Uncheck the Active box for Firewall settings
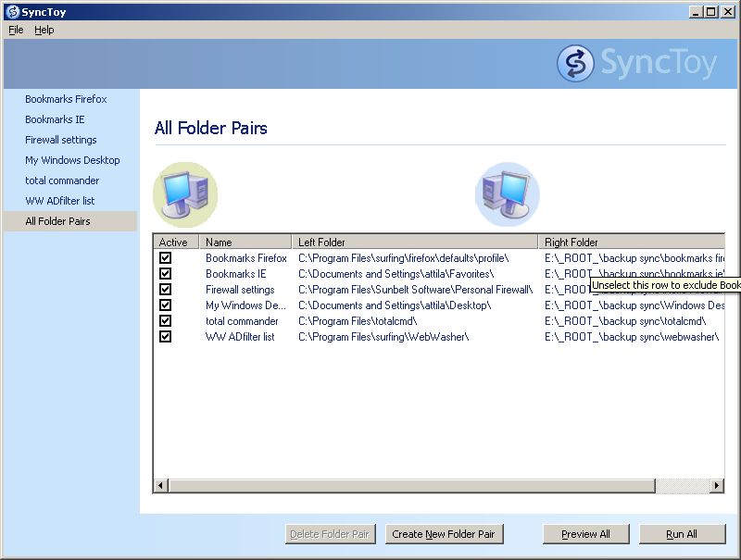 pyautogui.click(x=166, y=290)
